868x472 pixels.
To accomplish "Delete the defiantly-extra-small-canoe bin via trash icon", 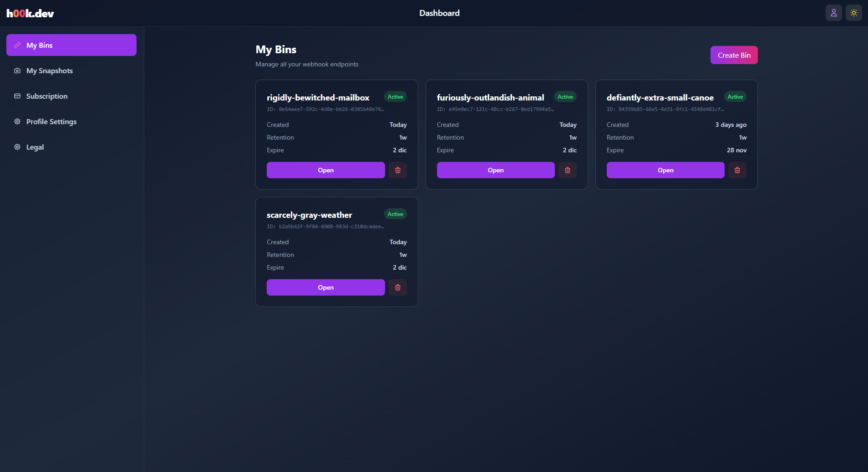I will point(737,170).
